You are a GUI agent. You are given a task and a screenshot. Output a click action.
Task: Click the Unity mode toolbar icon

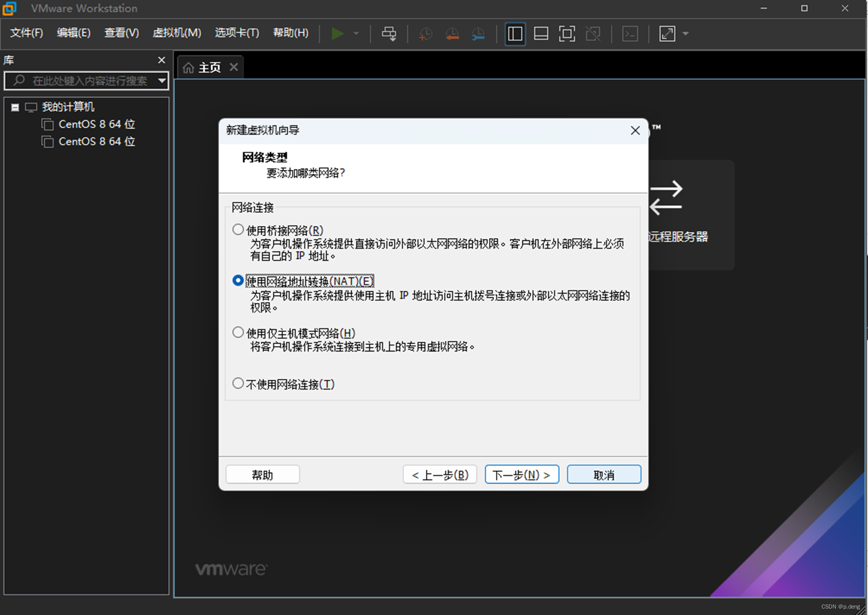point(593,34)
